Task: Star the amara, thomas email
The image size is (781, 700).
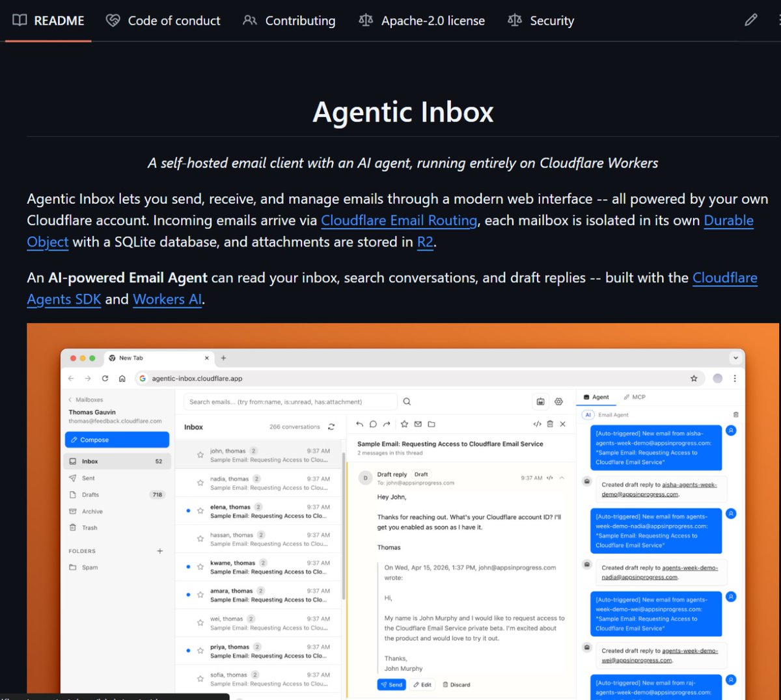Action: point(200,595)
